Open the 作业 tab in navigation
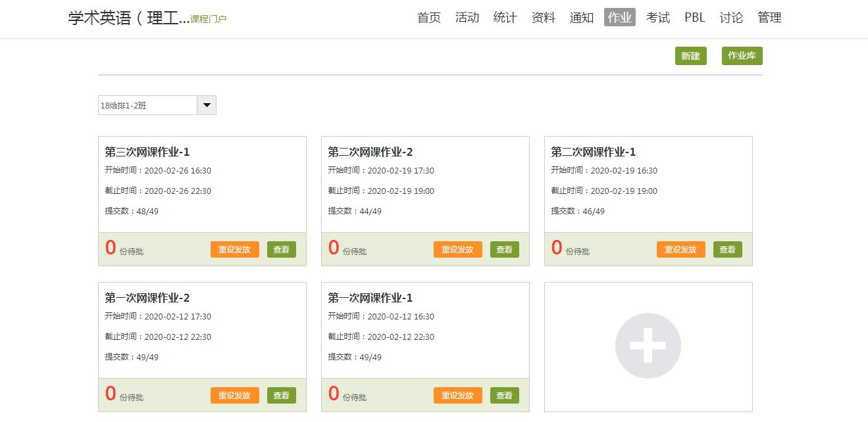 point(619,18)
